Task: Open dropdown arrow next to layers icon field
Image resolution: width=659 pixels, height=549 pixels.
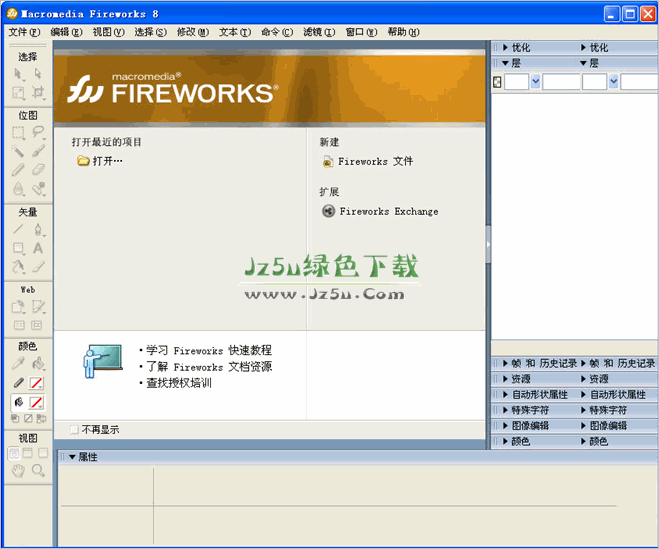Action: coord(535,82)
